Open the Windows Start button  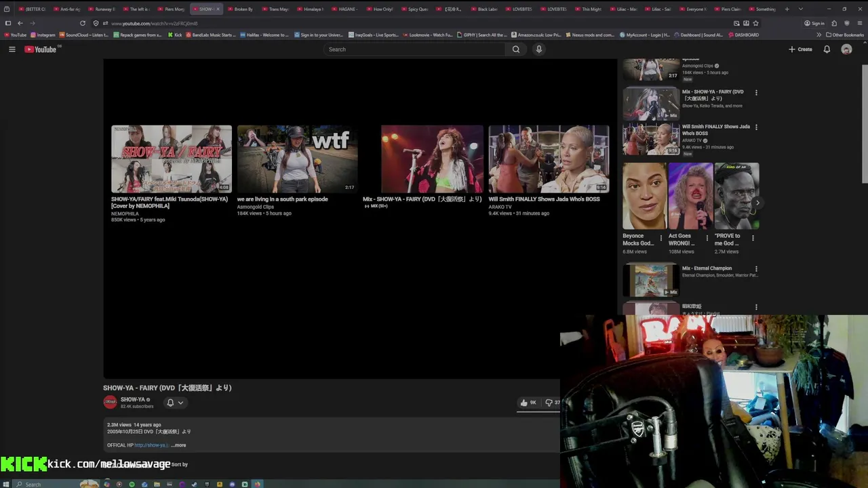pos(7,484)
